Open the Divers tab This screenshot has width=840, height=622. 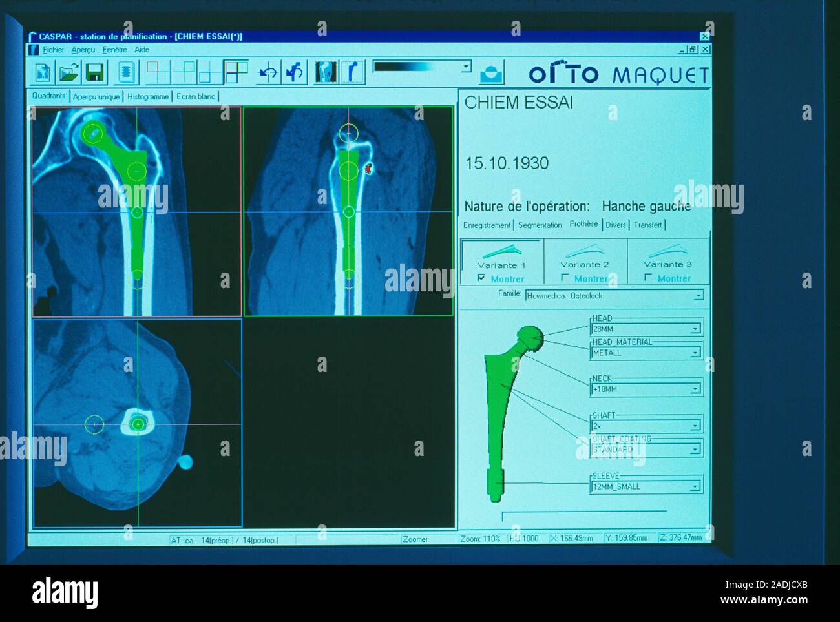coord(616,225)
